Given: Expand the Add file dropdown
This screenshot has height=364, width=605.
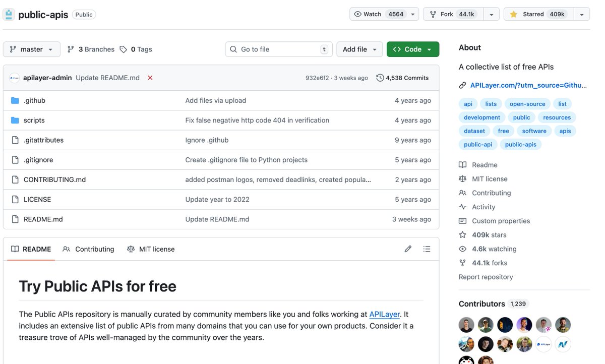Looking at the screenshot, I should [x=359, y=49].
